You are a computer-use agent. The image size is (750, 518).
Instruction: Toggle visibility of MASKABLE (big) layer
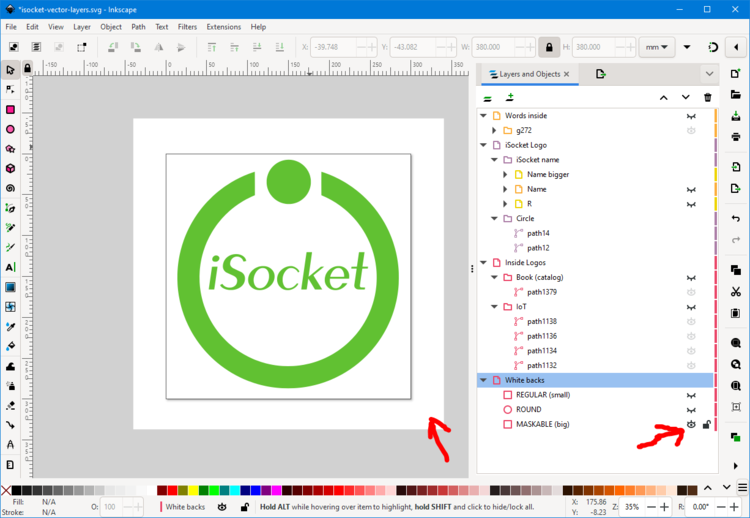[x=691, y=424]
